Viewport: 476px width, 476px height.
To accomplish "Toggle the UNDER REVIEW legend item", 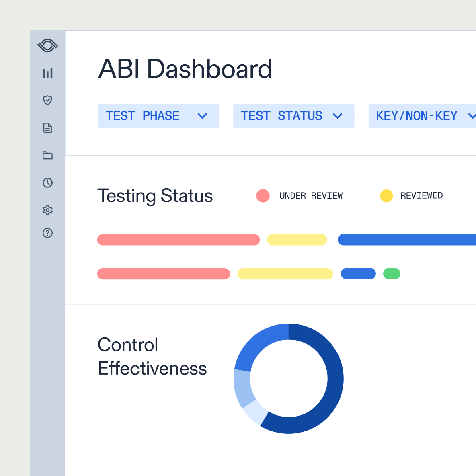I will (311, 196).
